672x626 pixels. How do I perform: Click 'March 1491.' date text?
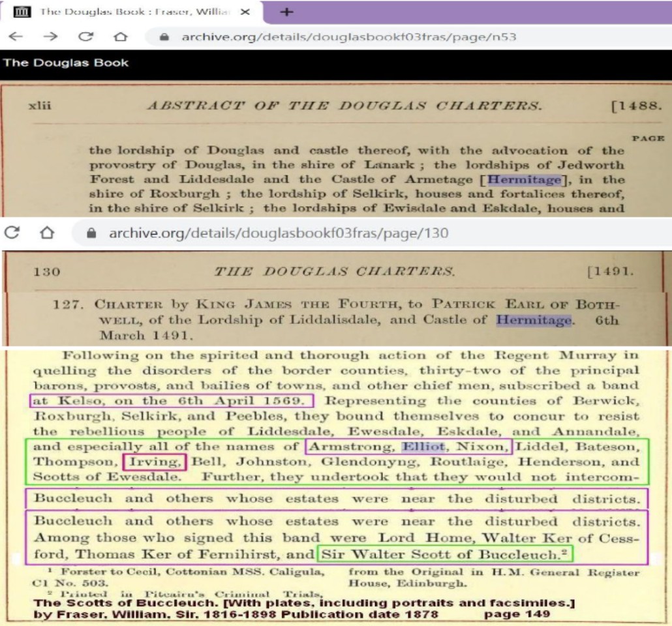pos(146,335)
